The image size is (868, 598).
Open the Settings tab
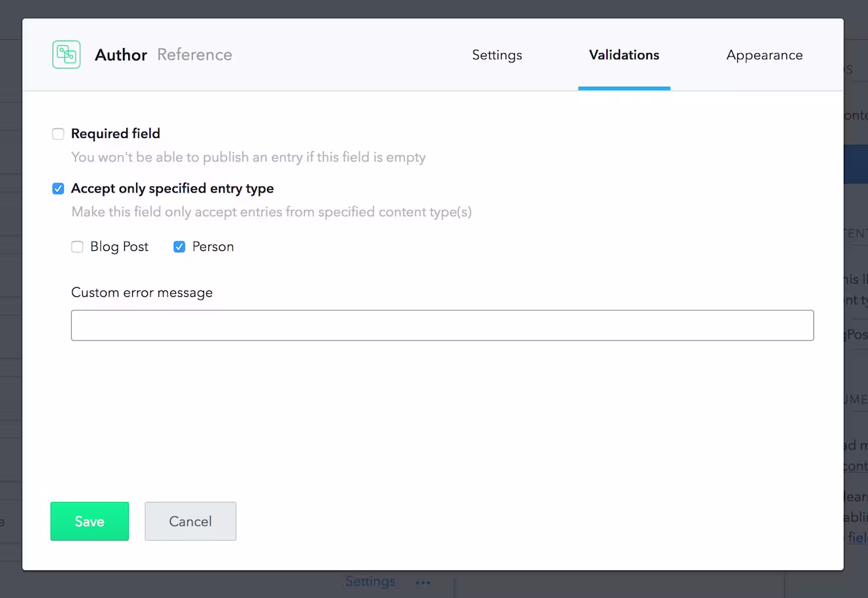[x=497, y=55]
